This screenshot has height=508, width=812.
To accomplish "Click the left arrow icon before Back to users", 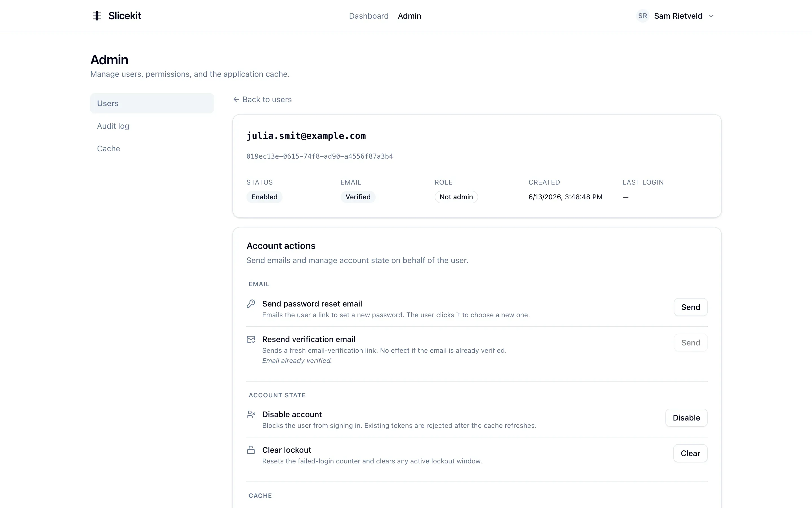I will click(x=236, y=99).
